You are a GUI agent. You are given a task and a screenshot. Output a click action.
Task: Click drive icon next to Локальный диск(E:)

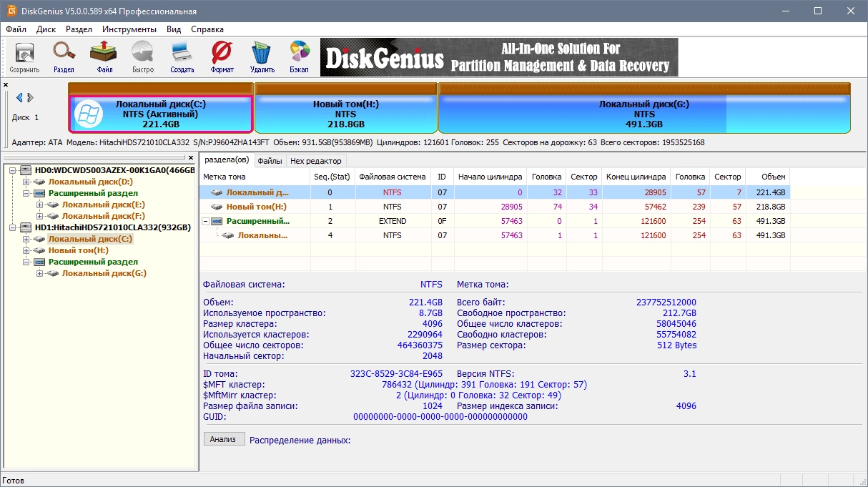coord(54,205)
